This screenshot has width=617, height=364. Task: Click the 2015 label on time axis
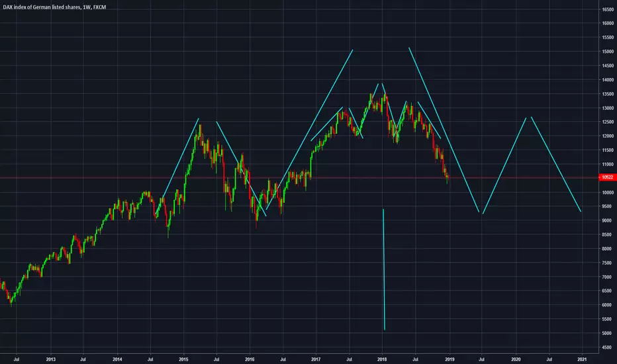(183, 359)
